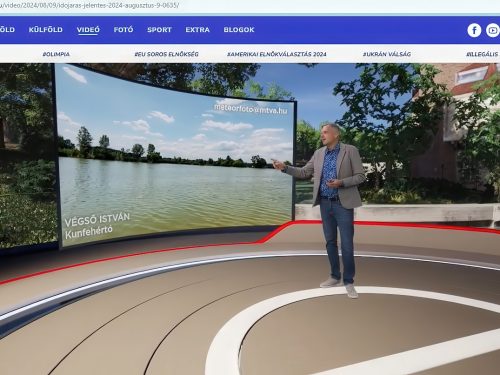The image size is (500, 375).
Task: Click the partially visible ÖLD menu item
Action: pyautogui.click(x=7, y=30)
